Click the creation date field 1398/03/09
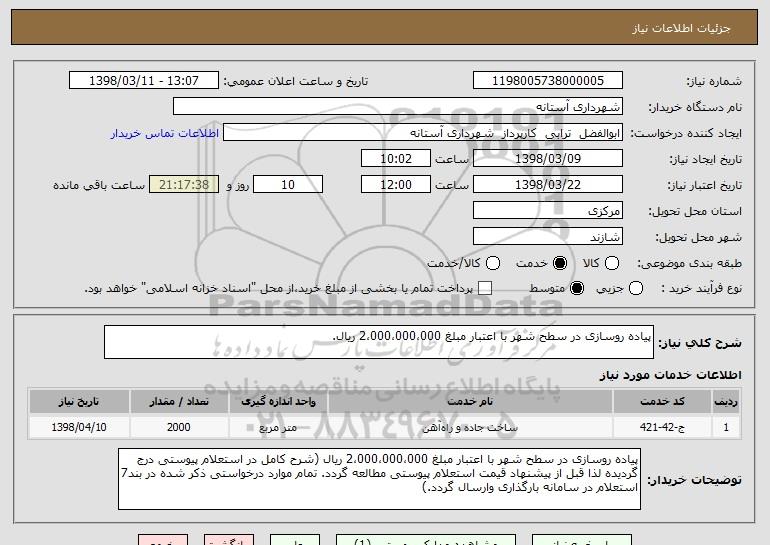Image resolution: width=770 pixels, height=545 pixels. (x=548, y=159)
